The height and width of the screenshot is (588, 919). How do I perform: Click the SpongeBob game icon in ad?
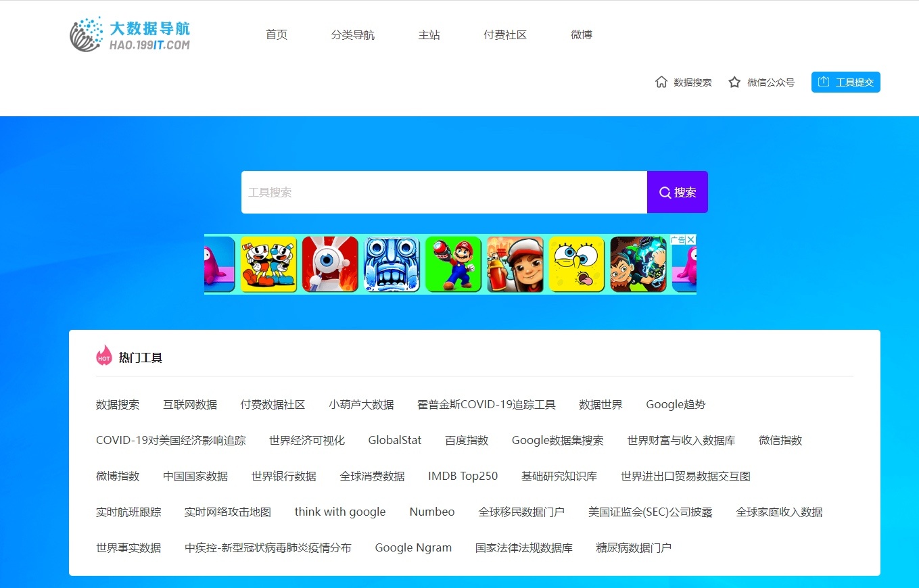click(x=576, y=264)
